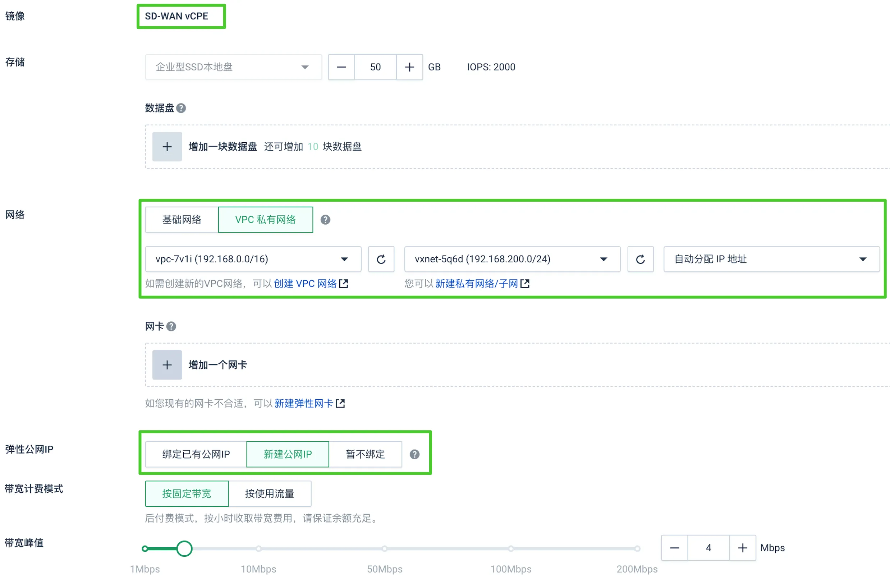This screenshot has height=588, width=890.
Task: Set bandwidth slider to 100Mbps mark
Action: click(x=511, y=549)
